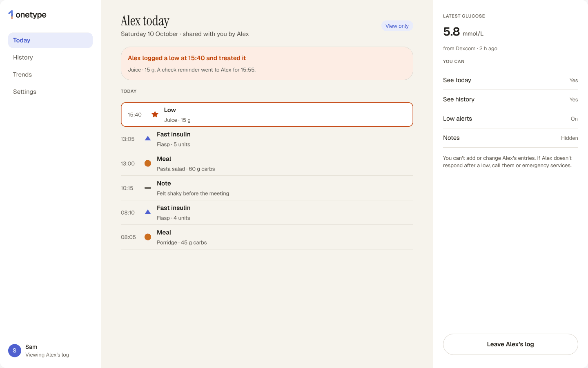Click the dash icon beside the Note entry
588x368 pixels.
148,188
